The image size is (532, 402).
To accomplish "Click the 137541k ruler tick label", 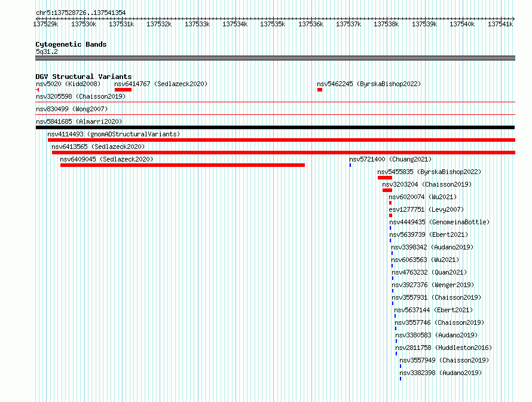I will (500, 25).
